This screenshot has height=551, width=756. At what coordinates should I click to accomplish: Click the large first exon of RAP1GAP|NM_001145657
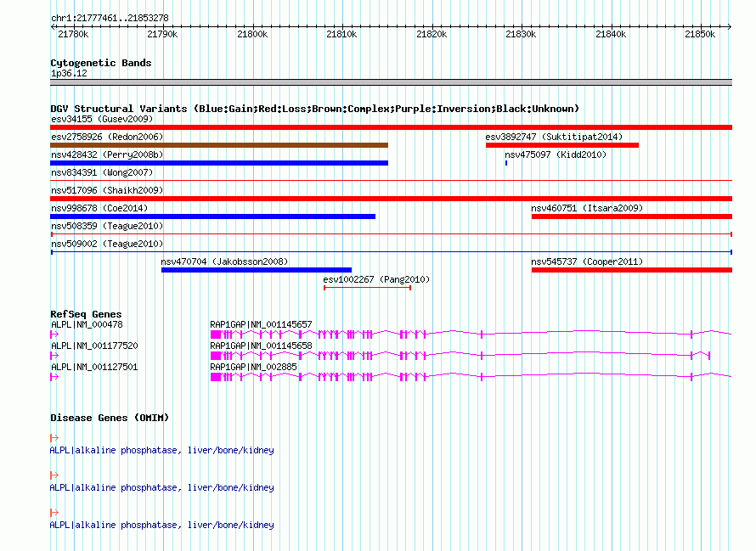216,335
